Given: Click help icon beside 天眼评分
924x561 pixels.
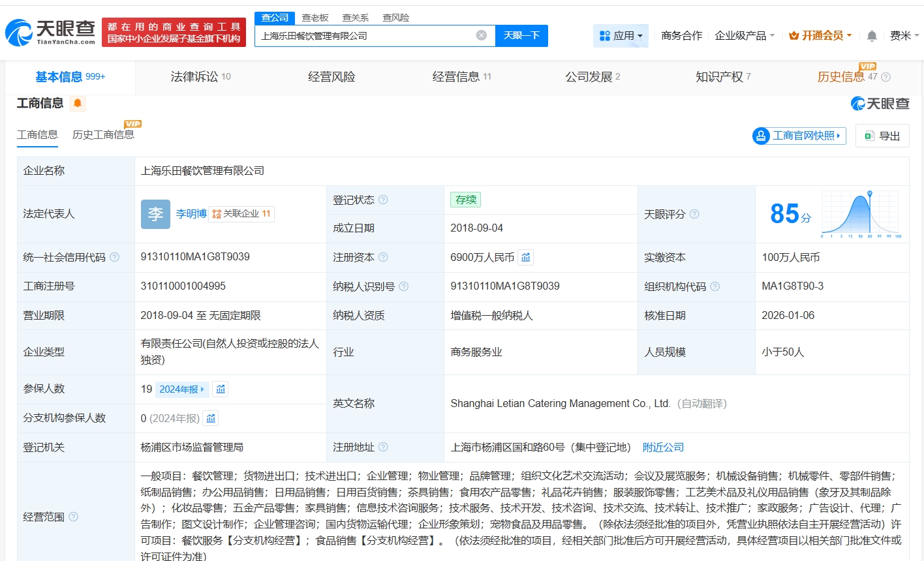Looking at the screenshot, I should pyautogui.click(x=694, y=214).
